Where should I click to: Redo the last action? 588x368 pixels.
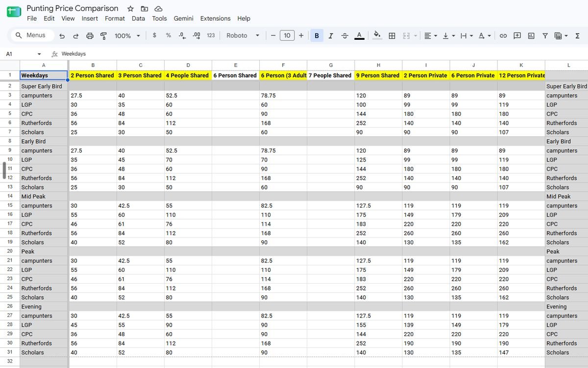pyautogui.click(x=75, y=36)
